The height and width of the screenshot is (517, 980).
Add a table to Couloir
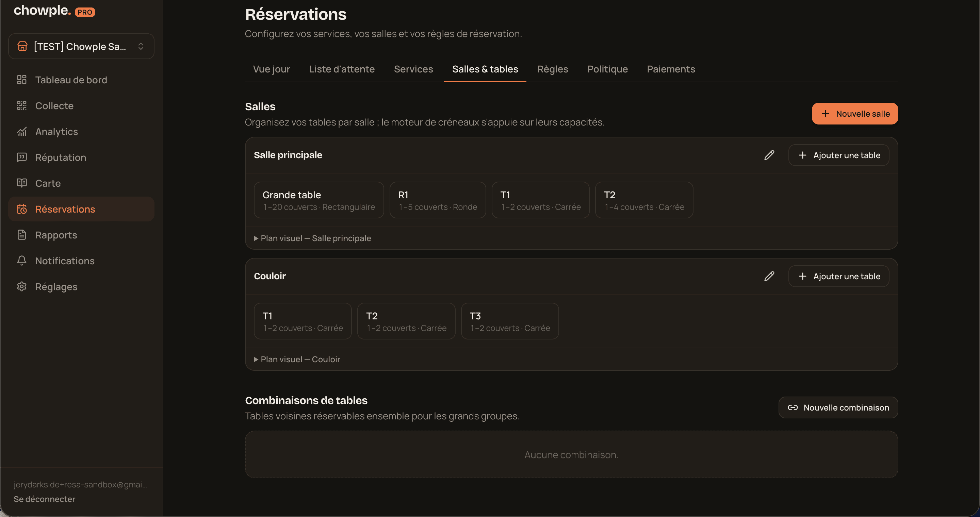click(838, 277)
